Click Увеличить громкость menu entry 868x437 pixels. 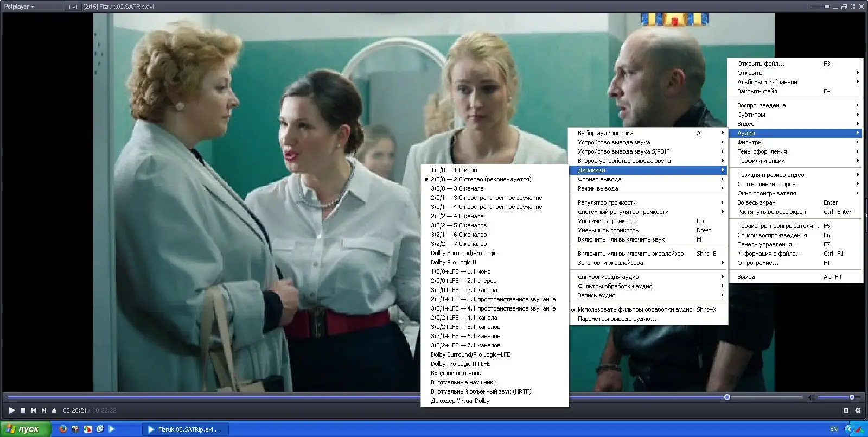coord(648,221)
